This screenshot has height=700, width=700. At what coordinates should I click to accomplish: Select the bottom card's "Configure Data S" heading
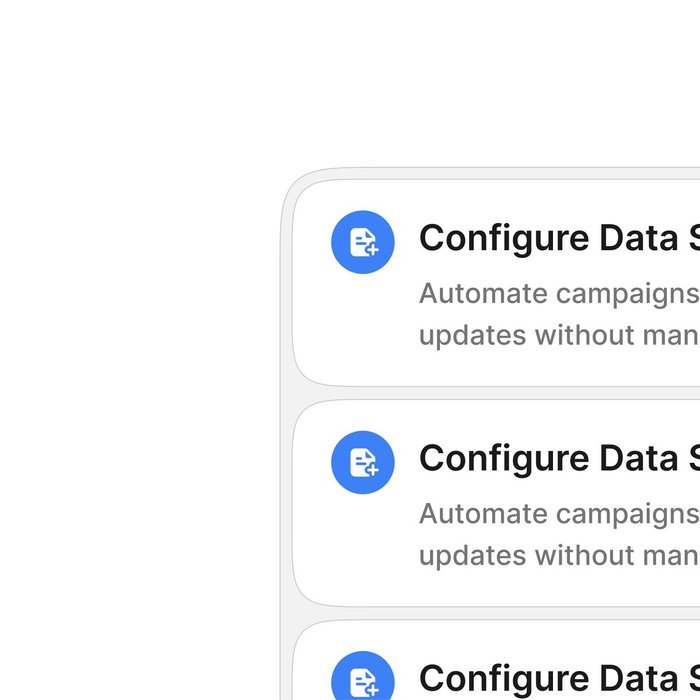[x=558, y=679]
